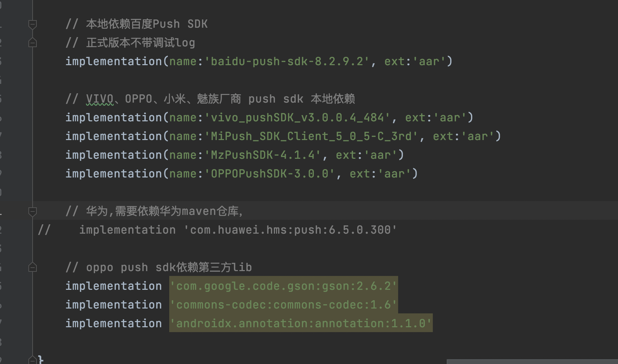This screenshot has width=618, height=364.
Task: Place the cursor in 'baidu-push-sdk-8.2.9.2' string
Action: pyautogui.click(x=287, y=61)
